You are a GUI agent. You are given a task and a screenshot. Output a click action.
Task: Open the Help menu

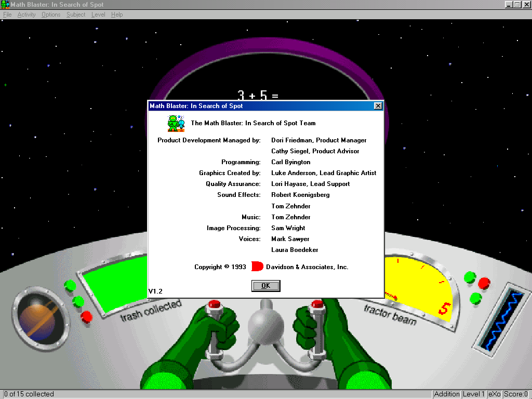click(117, 15)
